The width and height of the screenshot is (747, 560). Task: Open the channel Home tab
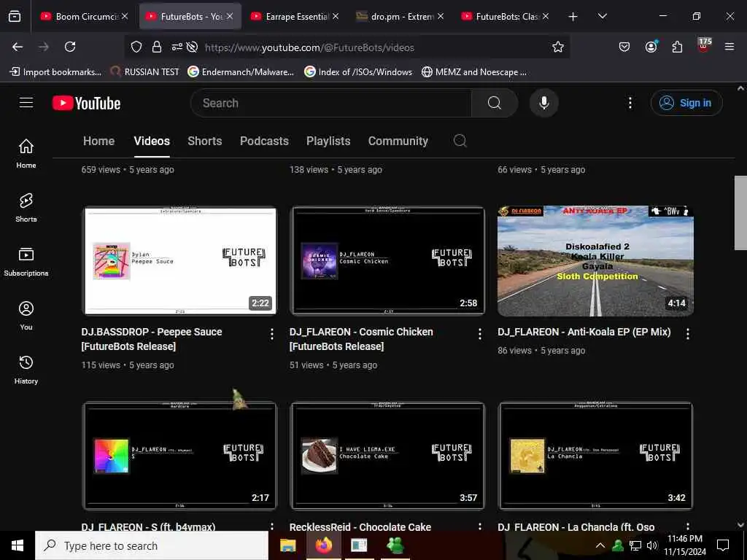pyautogui.click(x=98, y=141)
